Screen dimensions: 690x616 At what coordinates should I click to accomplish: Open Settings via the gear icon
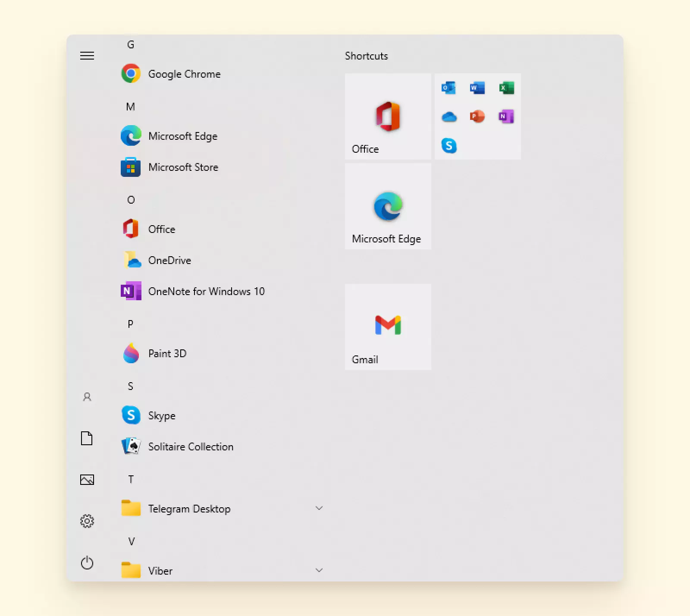87,521
